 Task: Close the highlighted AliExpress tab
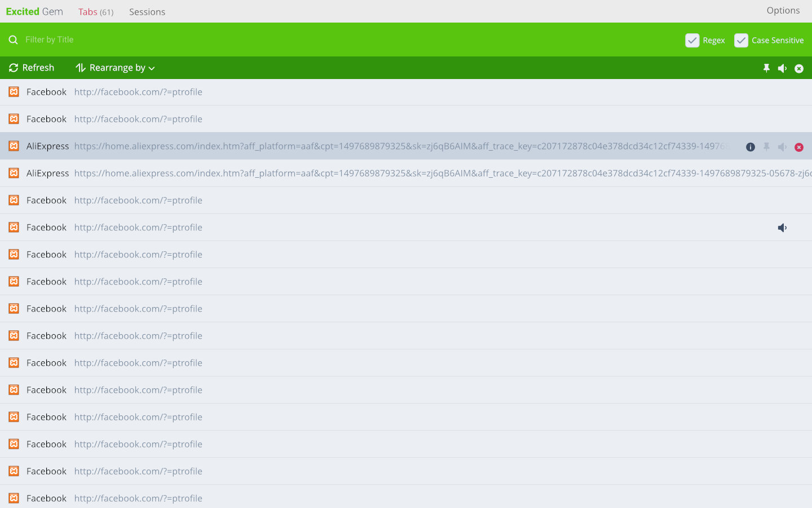point(799,147)
